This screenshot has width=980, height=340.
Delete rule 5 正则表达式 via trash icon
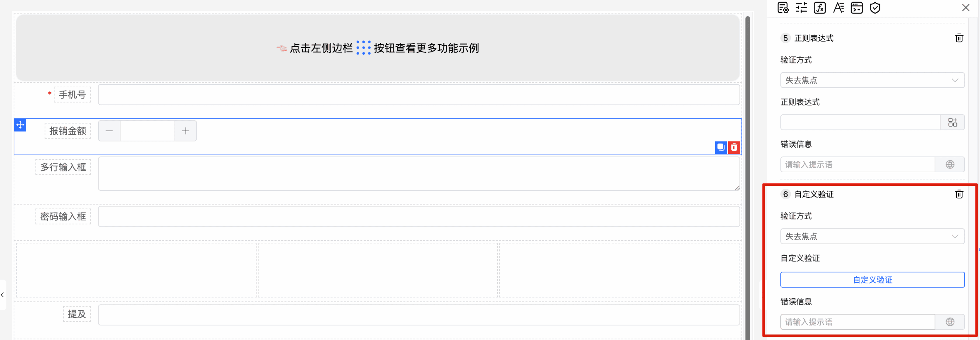tap(959, 38)
